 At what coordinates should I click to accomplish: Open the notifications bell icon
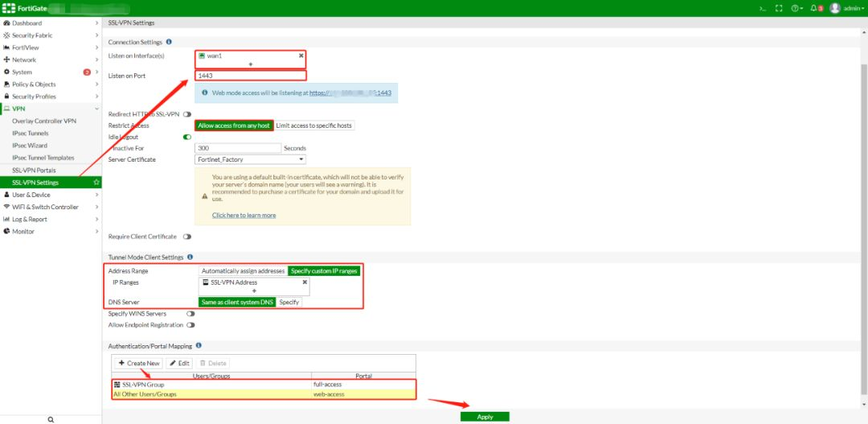coord(813,8)
